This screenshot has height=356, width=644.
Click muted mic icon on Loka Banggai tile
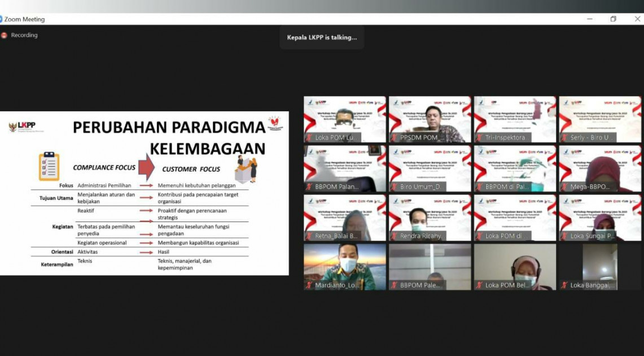click(x=564, y=285)
